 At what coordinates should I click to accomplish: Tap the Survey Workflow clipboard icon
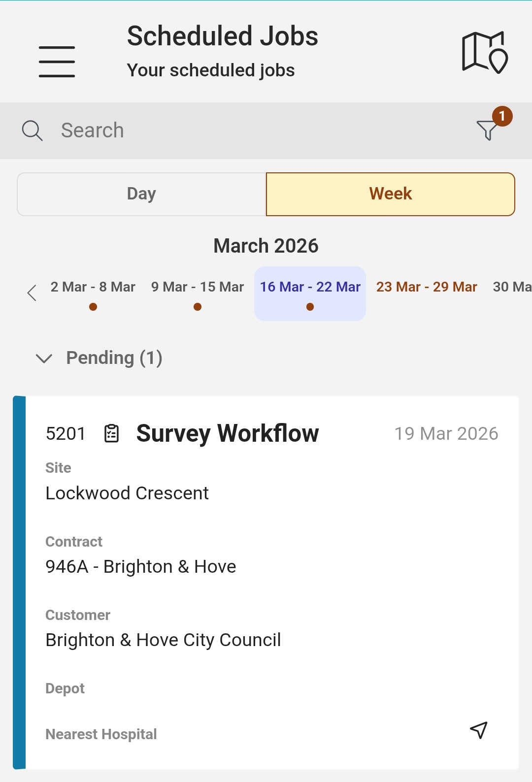click(112, 434)
